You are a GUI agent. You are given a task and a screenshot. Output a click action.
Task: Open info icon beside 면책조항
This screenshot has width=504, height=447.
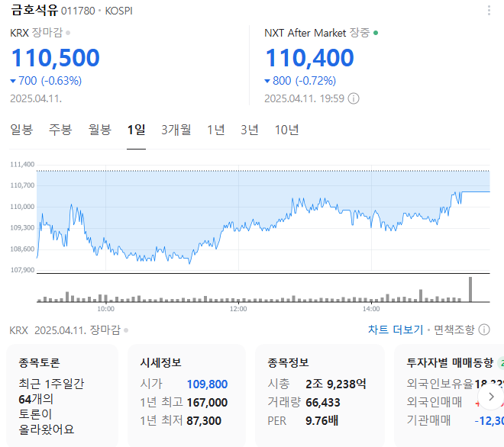click(x=484, y=330)
